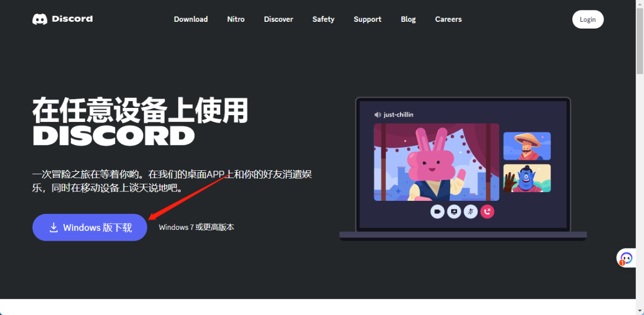Click the screen share icon in the illustration
The width and height of the screenshot is (644, 315).
(x=454, y=211)
